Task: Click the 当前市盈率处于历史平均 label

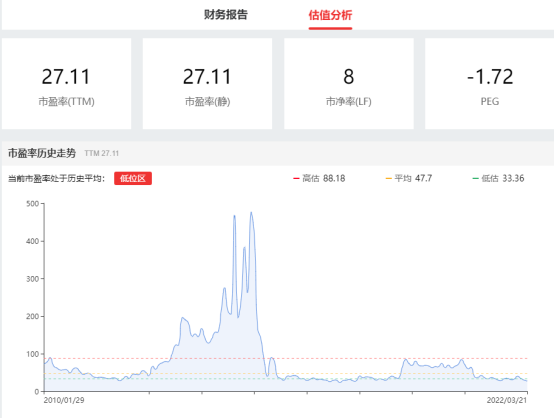Action: [x=56, y=178]
